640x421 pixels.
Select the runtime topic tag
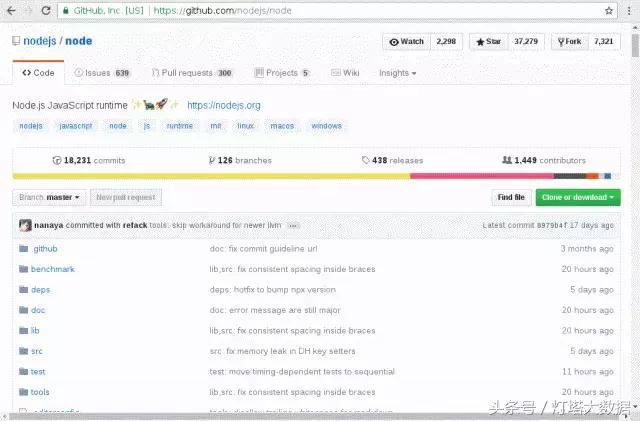(180, 126)
